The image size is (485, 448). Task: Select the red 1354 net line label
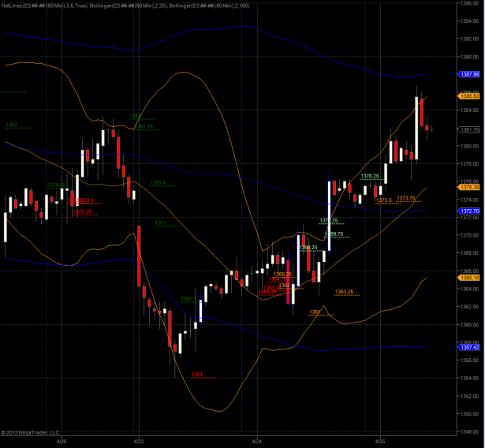[x=196, y=374]
